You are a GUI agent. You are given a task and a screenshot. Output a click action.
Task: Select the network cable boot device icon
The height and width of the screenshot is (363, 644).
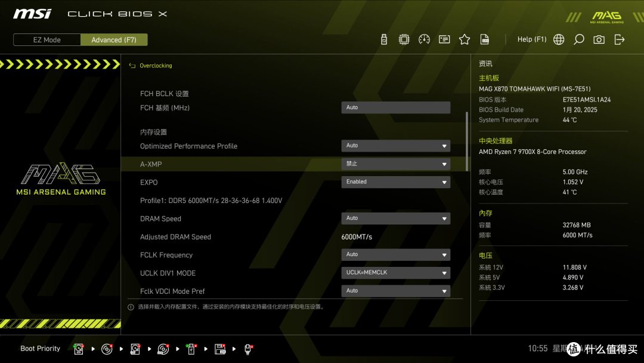pos(248,349)
